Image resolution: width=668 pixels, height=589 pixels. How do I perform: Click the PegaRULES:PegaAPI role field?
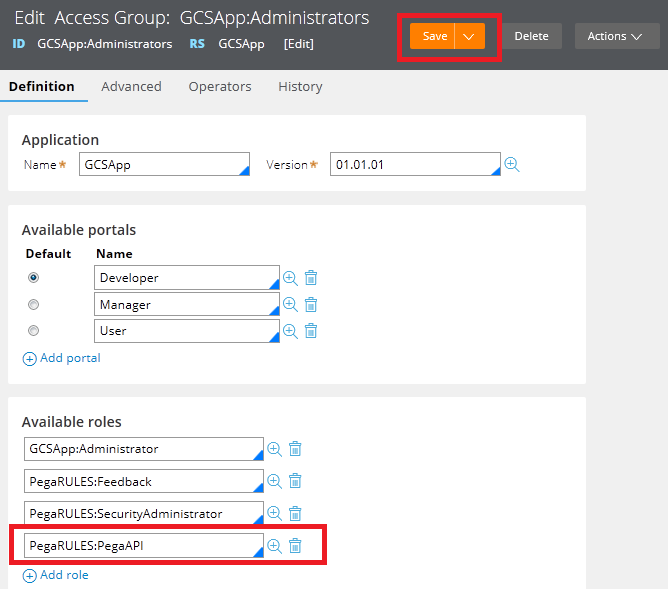144,546
